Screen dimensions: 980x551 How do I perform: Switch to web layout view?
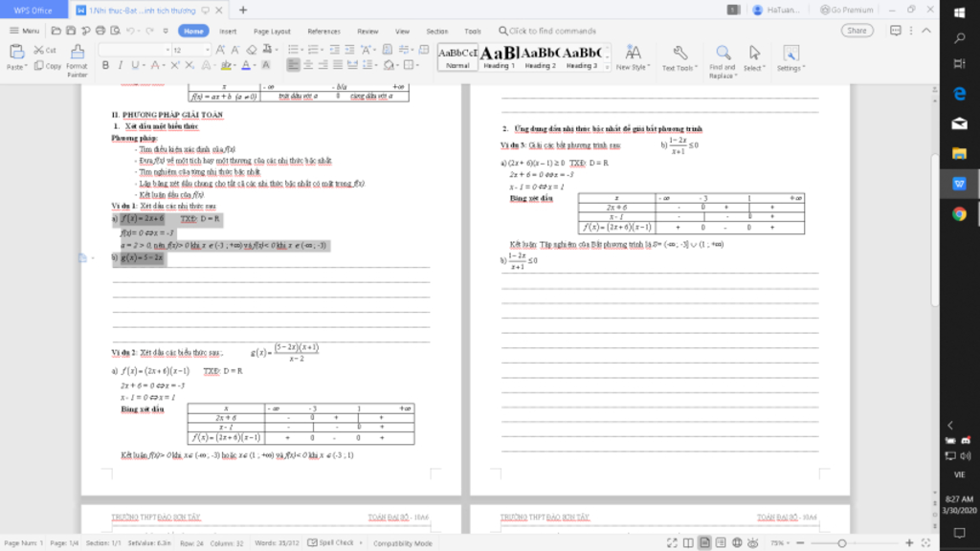tap(737, 543)
